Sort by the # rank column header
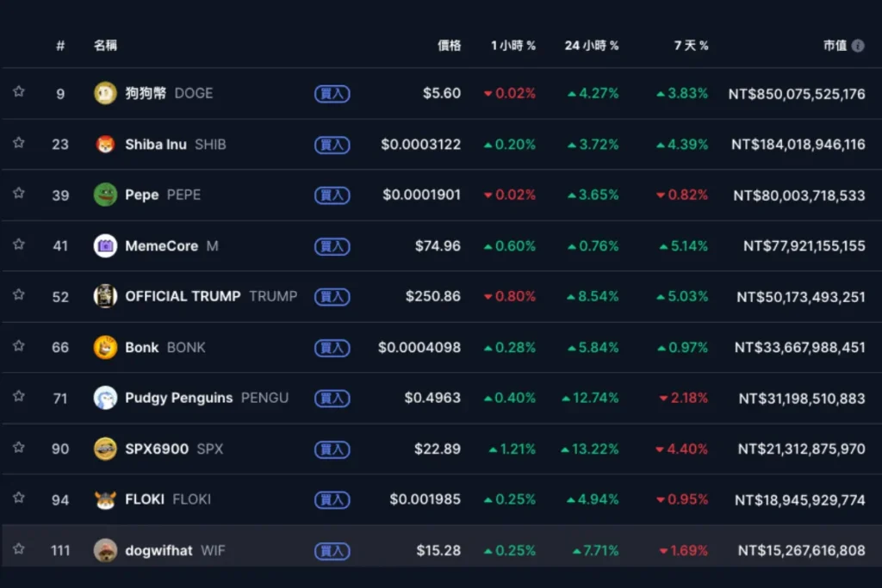Image resolution: width=882 pixels, height=588 pixels. pyautogui.click(x=60, y=46)
